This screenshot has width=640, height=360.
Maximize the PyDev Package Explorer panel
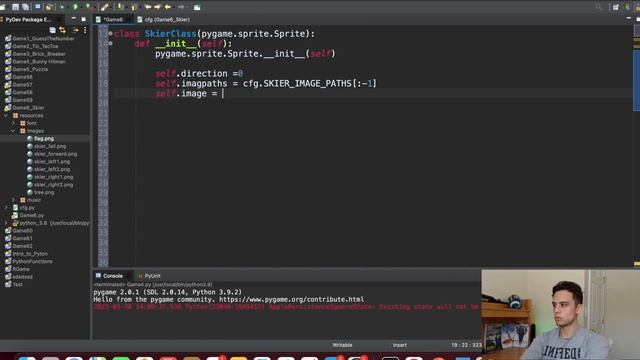click(84, 19)
